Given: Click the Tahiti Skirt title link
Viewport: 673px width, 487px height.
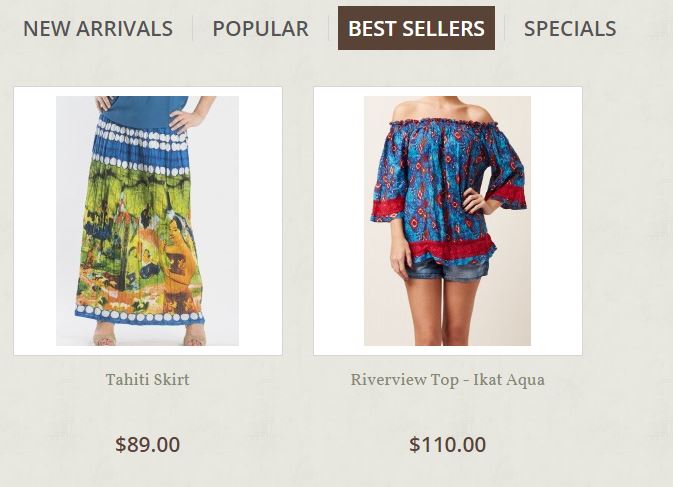Looking at the screenshot, I should (x=148, y=379).
